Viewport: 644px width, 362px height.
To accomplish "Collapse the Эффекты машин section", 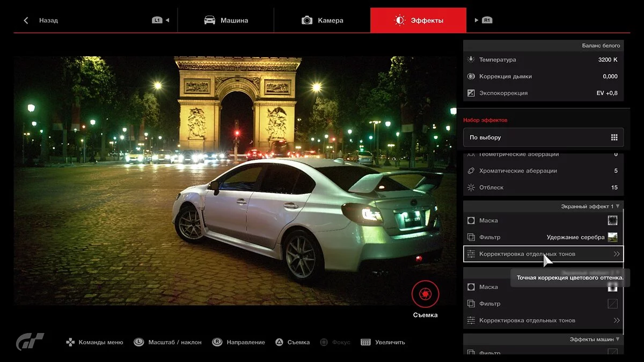I will (x=618, y=339).
